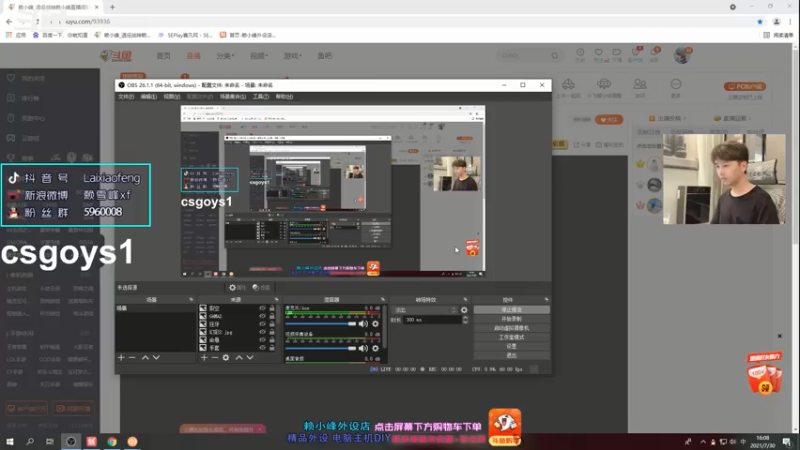Open the 视图(V) menu in OBS
This screenshot has width=800, height=450.
171,96
